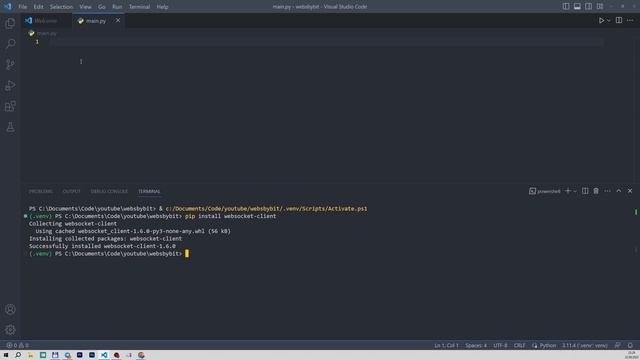This screenshot has height=360, width=640.
Task: Open editor More Actions ellipsis menu
Action: [x=630, y=20]
